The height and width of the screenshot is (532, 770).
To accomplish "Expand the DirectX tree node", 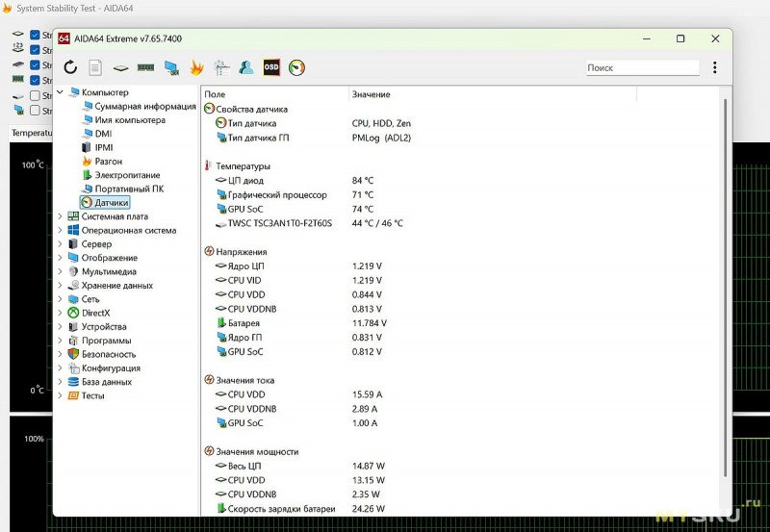I will pyautogui.click(x=61, y=313).
